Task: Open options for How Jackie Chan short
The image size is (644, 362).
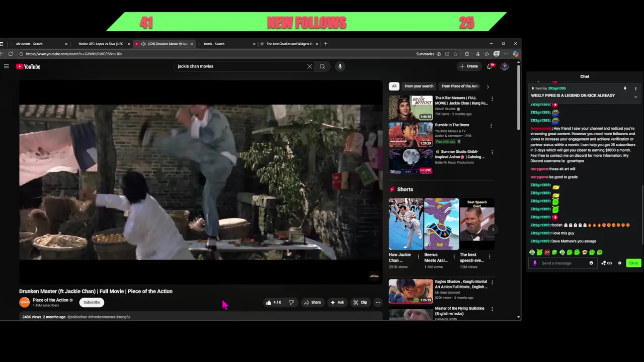Action: 419,256
